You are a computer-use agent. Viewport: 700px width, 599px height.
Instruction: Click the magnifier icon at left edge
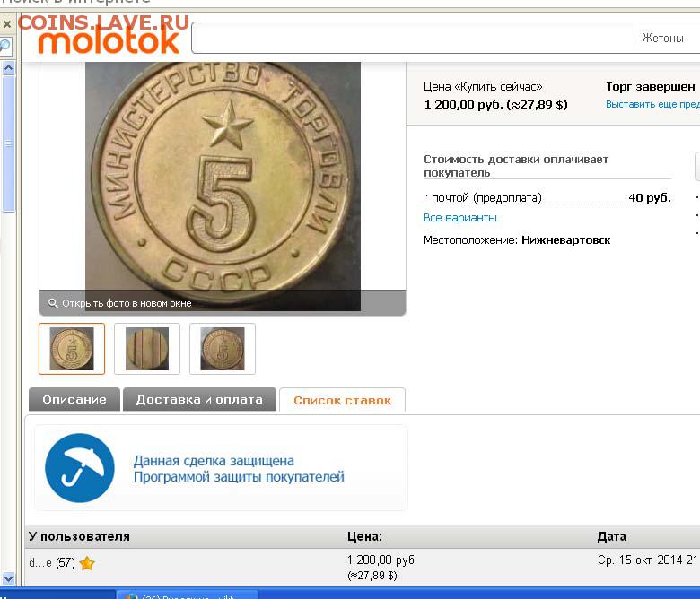(5, 46)
